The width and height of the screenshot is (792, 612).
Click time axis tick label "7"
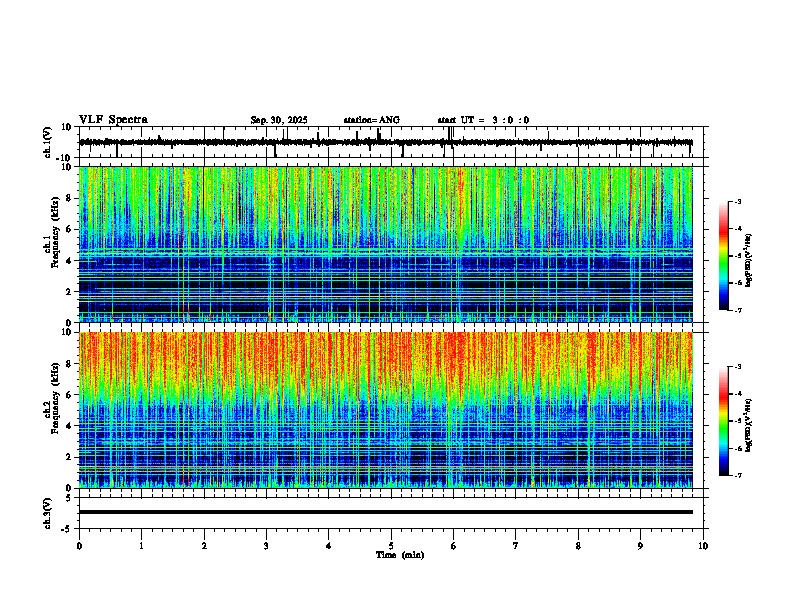coord(516,546)
